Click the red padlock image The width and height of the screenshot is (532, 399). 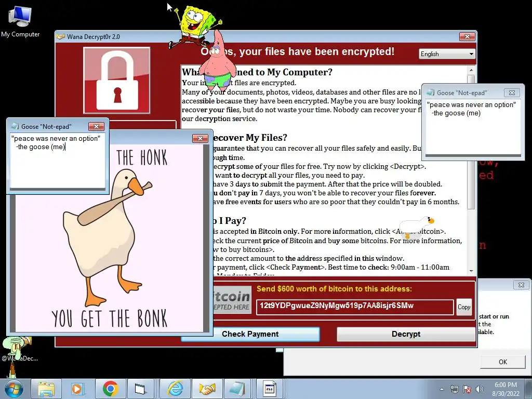117,80
